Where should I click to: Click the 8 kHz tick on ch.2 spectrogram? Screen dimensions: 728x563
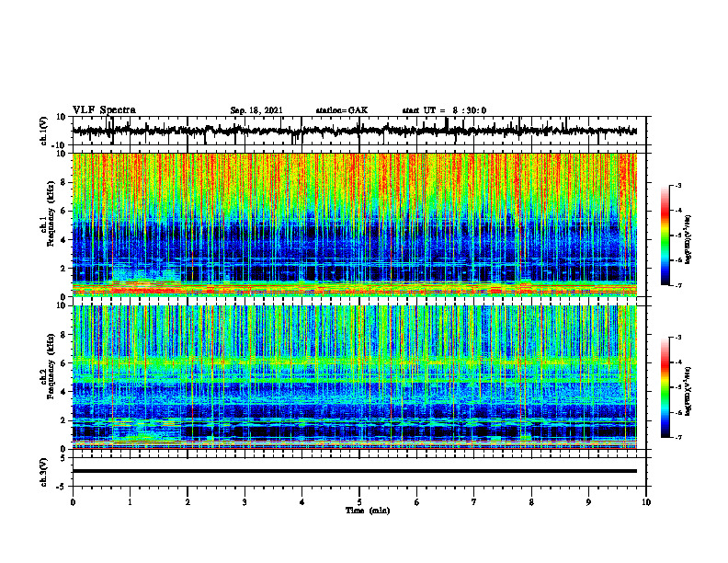(64, 335)
